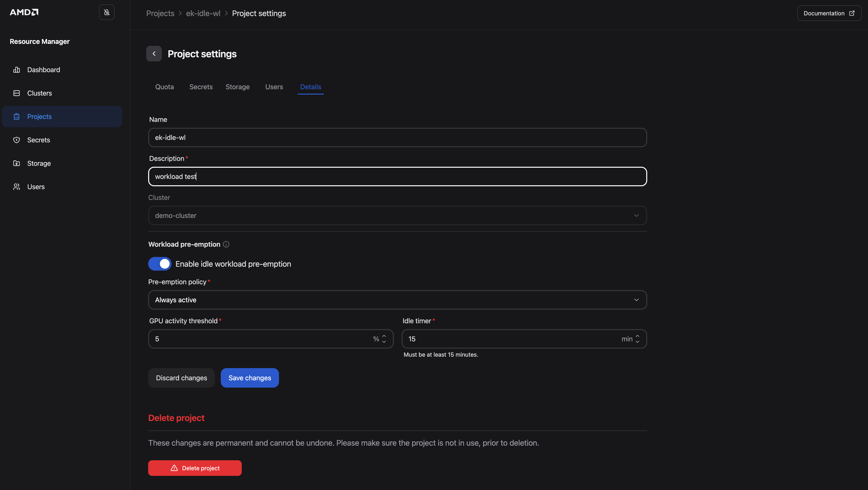The height and width of the screenshot is (490, 868).
Task: Click the Workload pre-emption info icon
Action: tap(226, 244)
